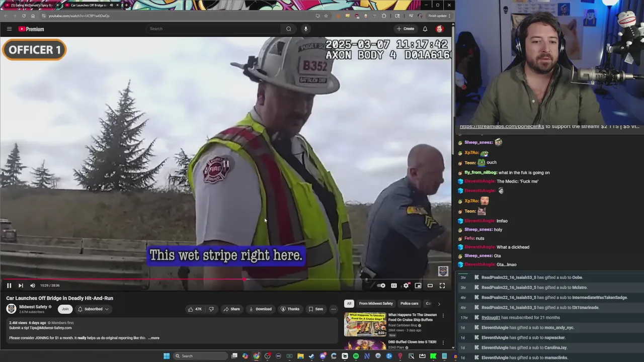Seek the red video progress bar
This screenshot has height=362, width=644.
(225, 279)
